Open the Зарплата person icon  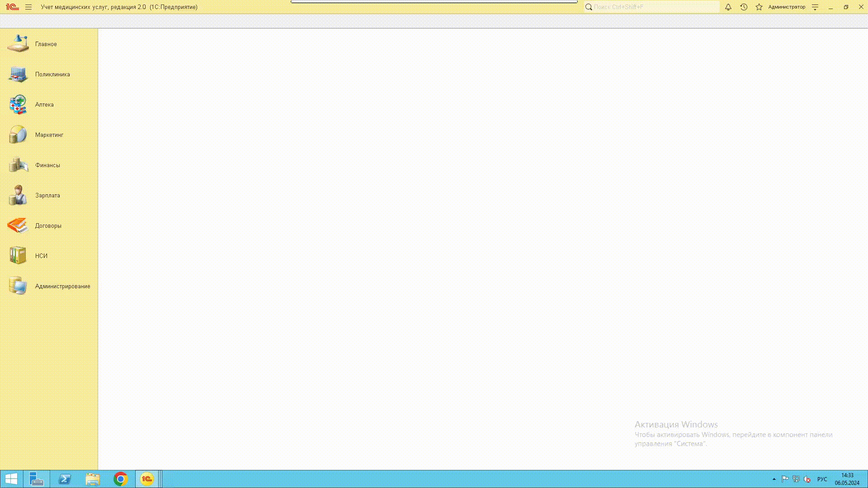point(18,196)
